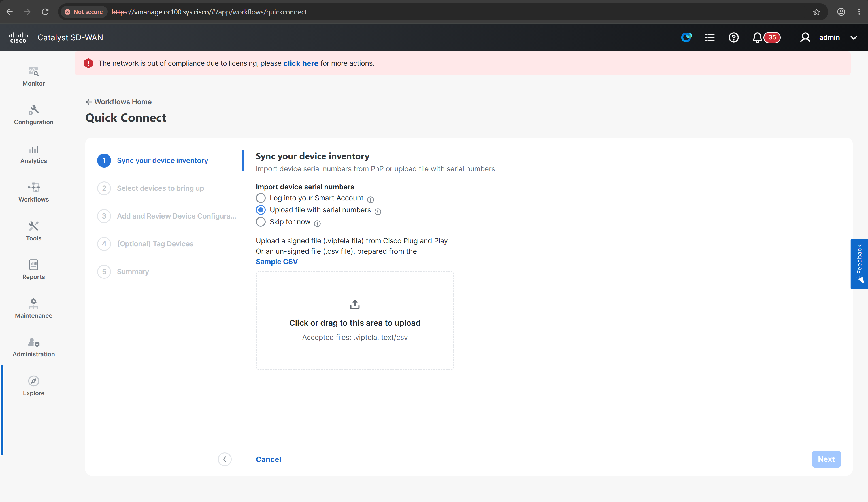Click the red licensing warning icon
Viewport: 868px width, 502px height.
pyautogui.click(x=88, y=63)
